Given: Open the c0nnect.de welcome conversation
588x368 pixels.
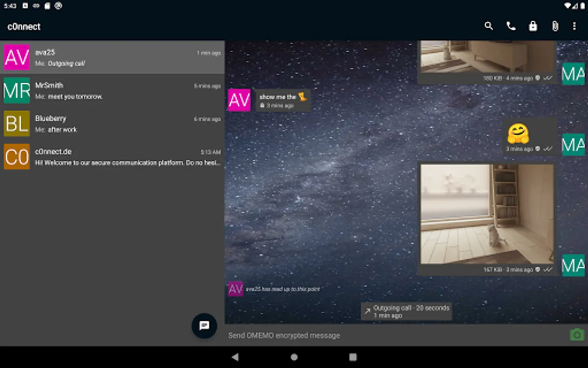Looking at the screenshot, I should [112, 157].
